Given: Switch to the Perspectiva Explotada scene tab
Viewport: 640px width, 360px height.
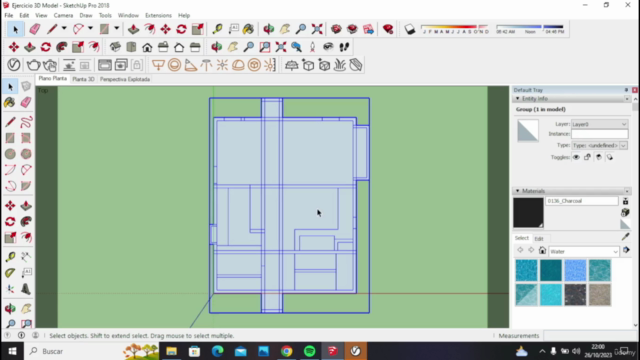Looking at the screenshot, I should tap(125, 79).
